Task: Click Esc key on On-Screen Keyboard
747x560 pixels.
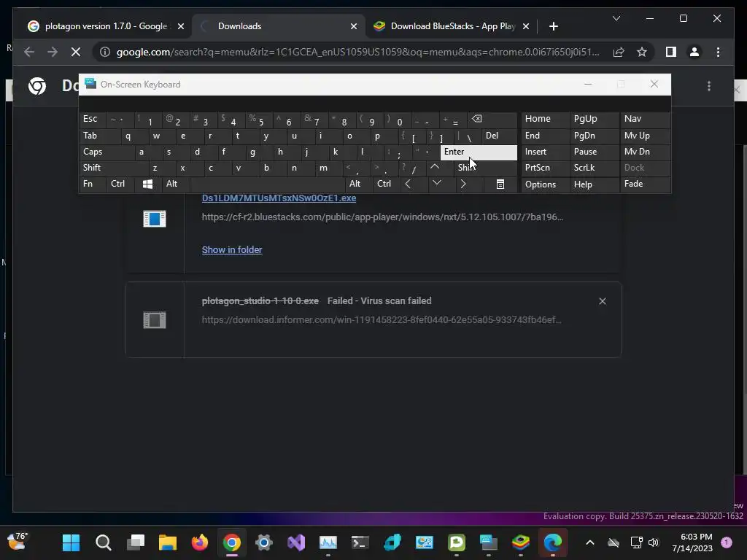Action: click(93, 119)
